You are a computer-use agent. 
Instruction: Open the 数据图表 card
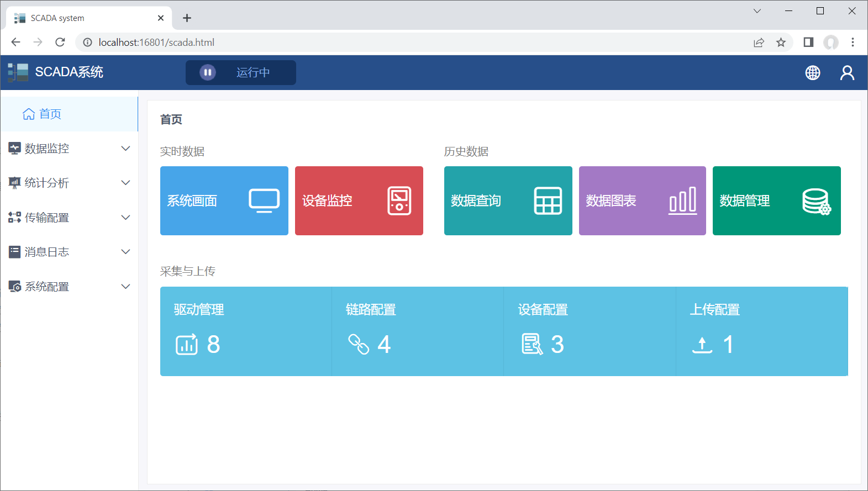(x=643, y=200)
